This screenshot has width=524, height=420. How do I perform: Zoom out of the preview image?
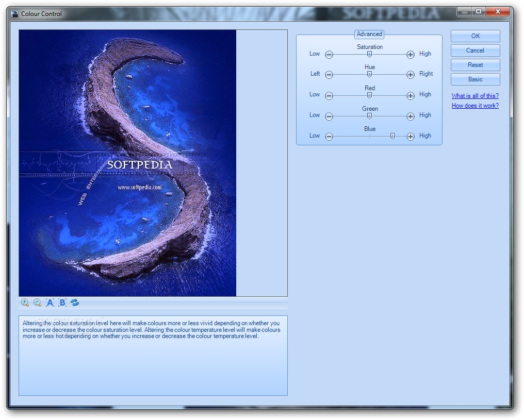tap(38, 303)
